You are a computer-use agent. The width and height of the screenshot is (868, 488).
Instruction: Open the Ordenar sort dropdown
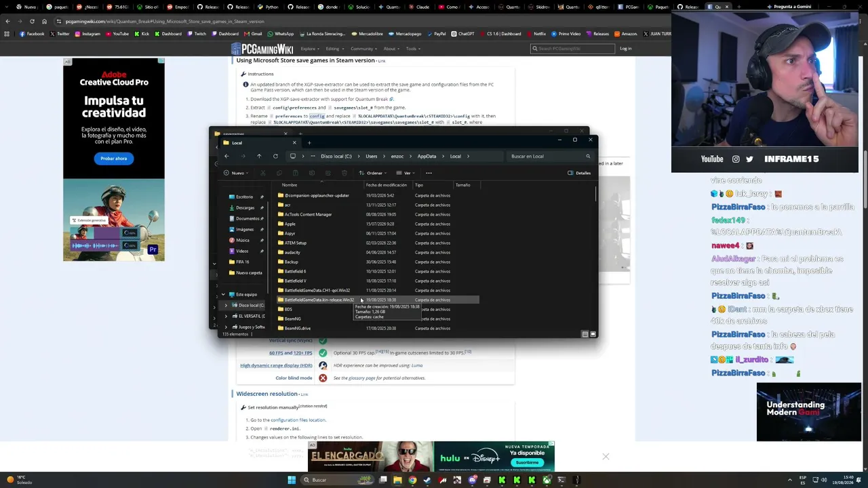click(x=372, y=173)
